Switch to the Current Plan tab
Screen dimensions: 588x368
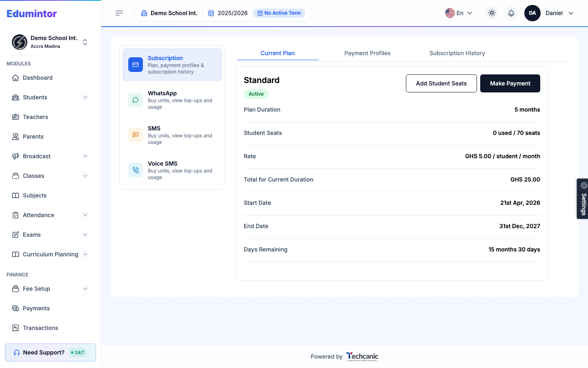[278, 53]
